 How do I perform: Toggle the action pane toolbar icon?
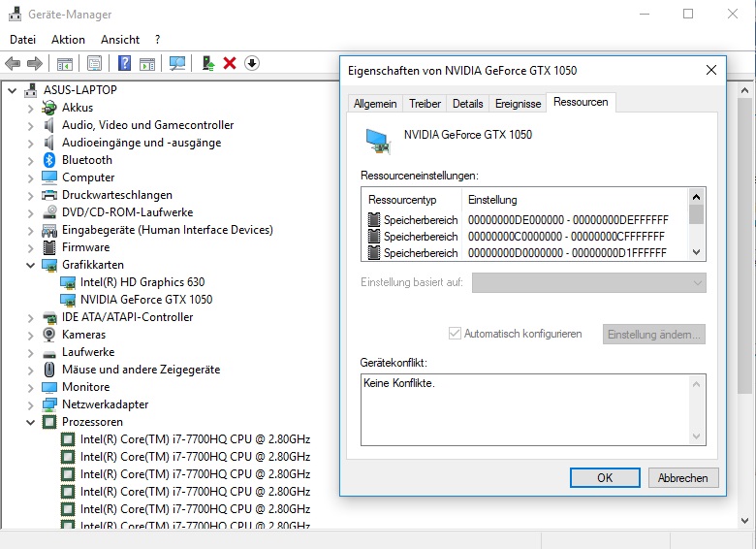coord(147,63)
